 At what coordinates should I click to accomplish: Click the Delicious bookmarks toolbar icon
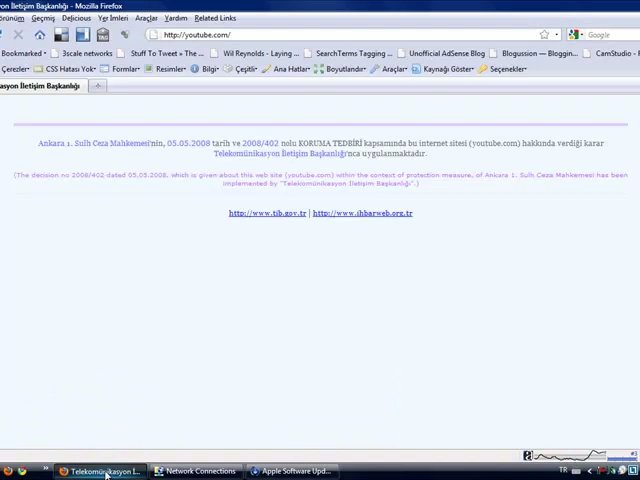coord(61,35)
